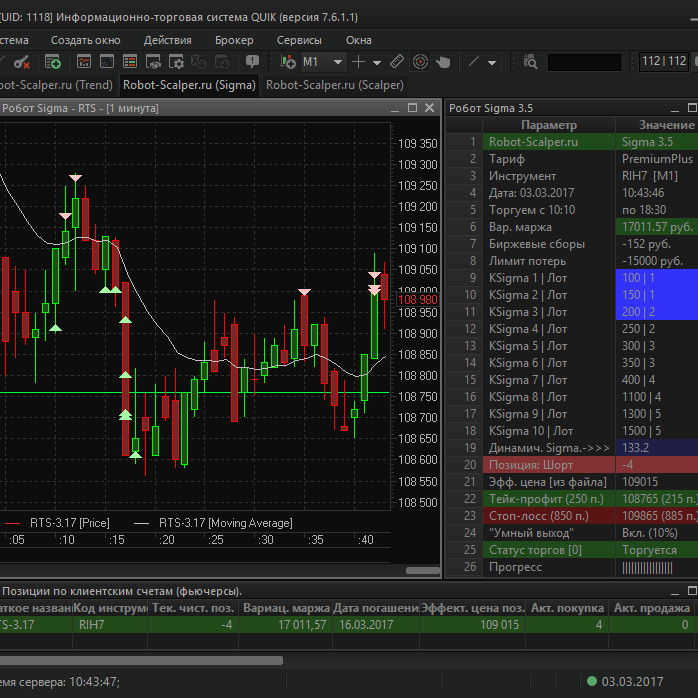Image resolution: width=698 pixels, height=698 pixels.
Task: Select the trend line drawing tool
Action: coord(474,62)
